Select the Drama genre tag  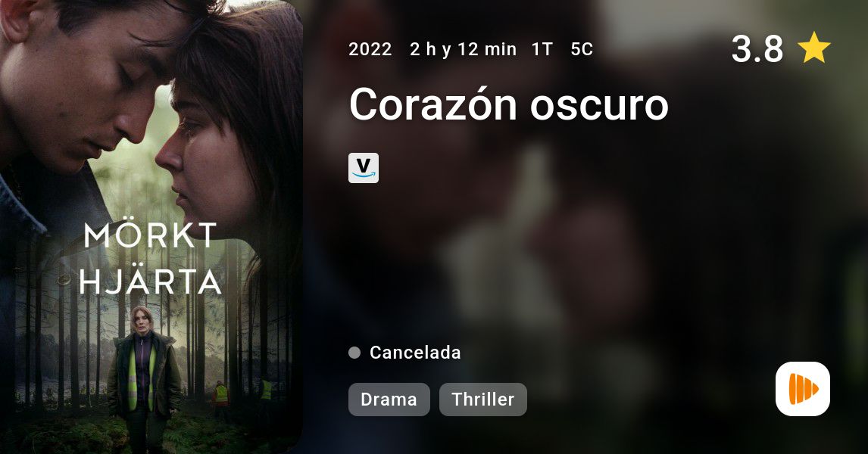(389, 400)
